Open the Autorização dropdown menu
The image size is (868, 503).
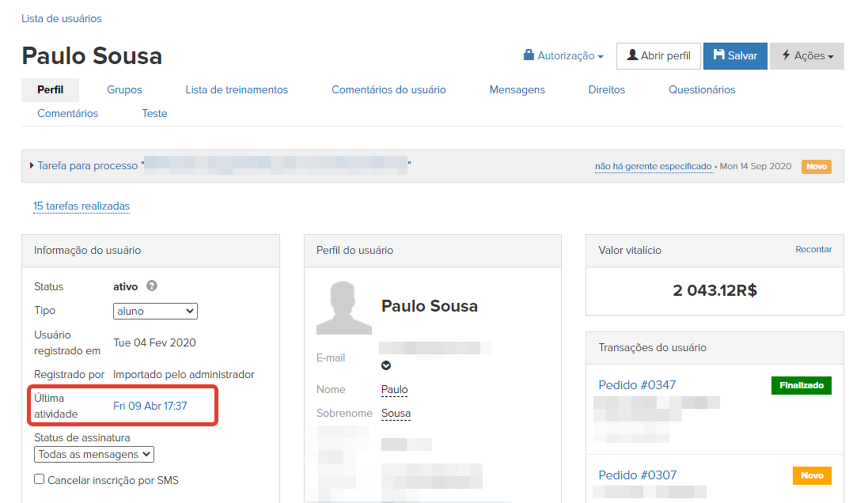(563, 56)
